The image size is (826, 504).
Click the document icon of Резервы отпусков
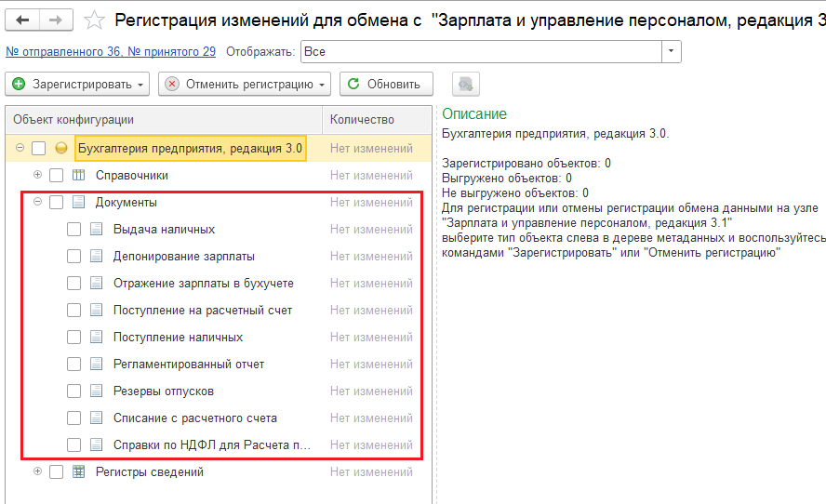(96, 391)
